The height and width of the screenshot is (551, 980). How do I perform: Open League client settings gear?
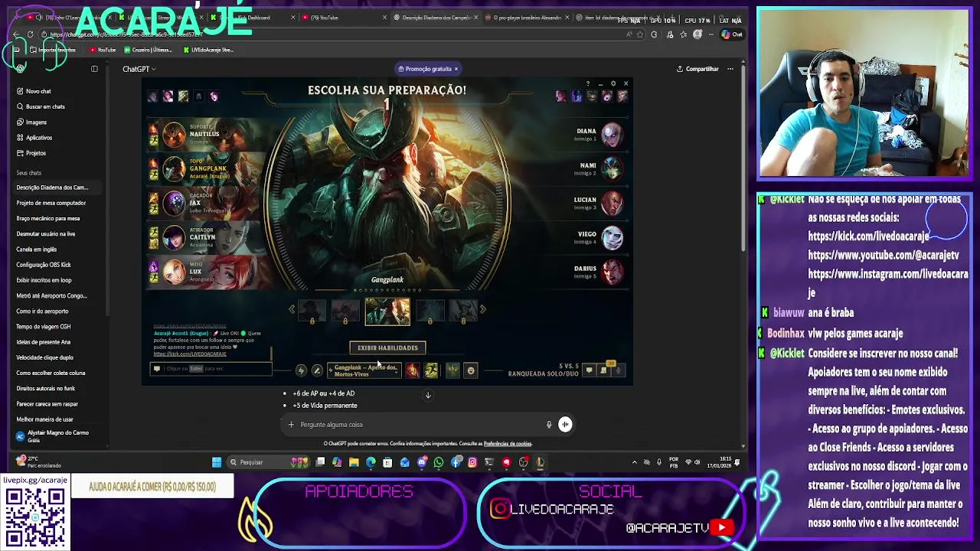[613, 83]
